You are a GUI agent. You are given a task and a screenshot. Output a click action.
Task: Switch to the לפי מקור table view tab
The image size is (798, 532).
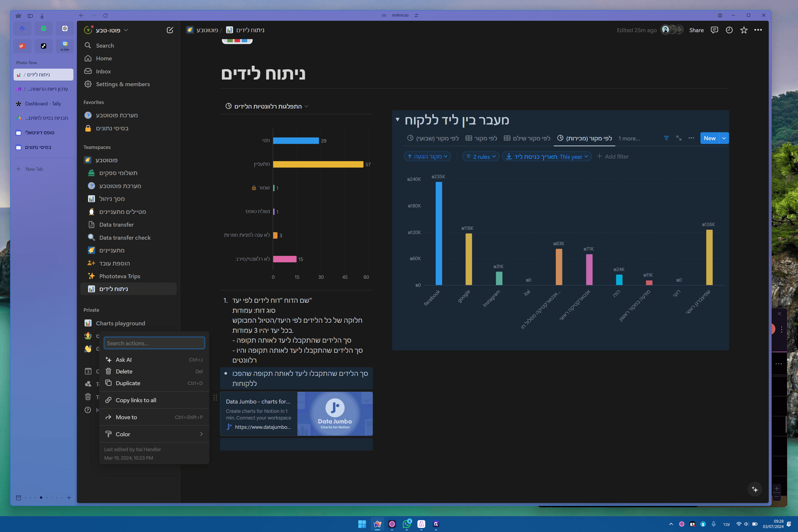click(x=481, y=138)
